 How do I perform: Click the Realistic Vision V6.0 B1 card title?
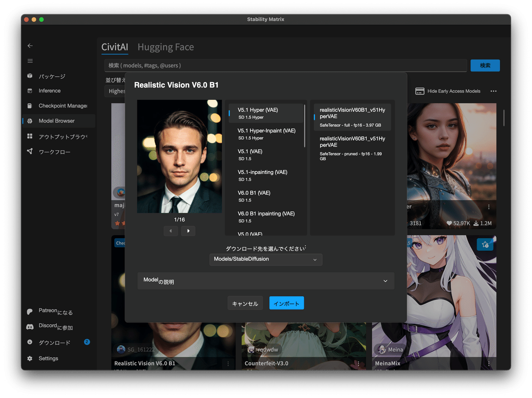pos(145,363)
